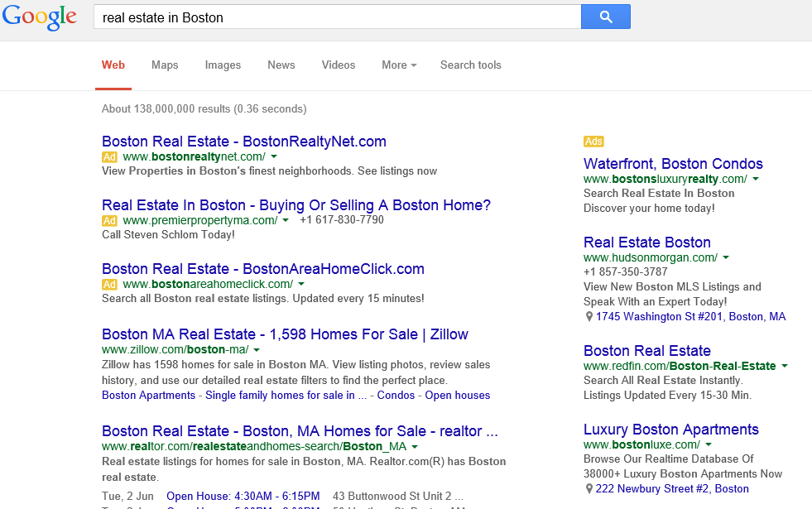
Task: Open Luxury Boston Apartments ad
Action: [x=671, y=430]
